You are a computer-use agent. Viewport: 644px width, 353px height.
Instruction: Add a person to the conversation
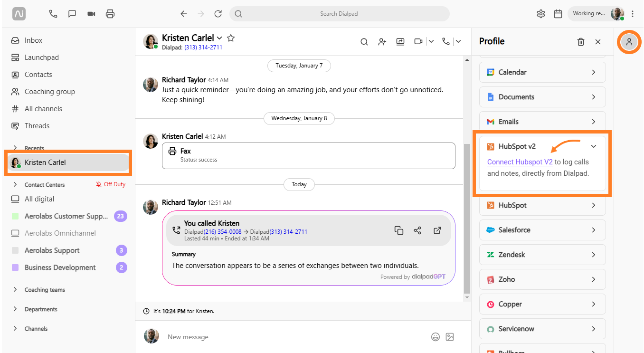click(382, 42)
